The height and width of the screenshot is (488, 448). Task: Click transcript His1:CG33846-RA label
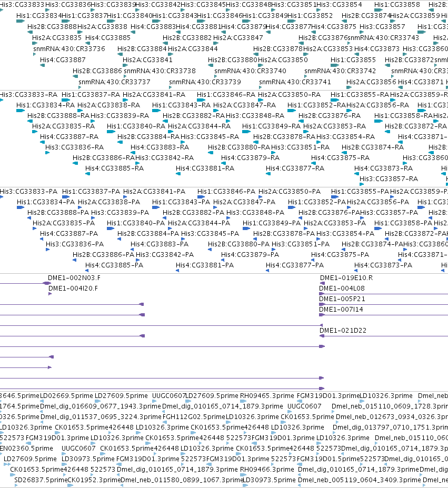tap(226, 95)
